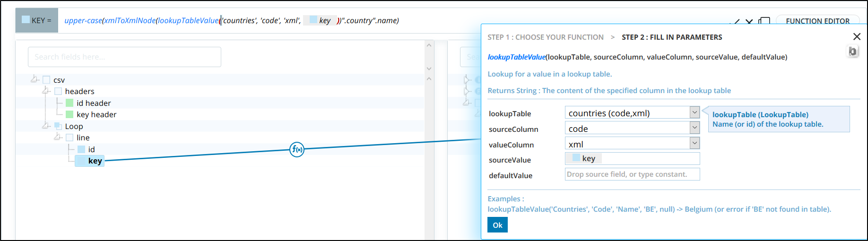The width and height of the screenshot is (868, 241).
Task: Click the Search fields box
Action: coord(124,57)
